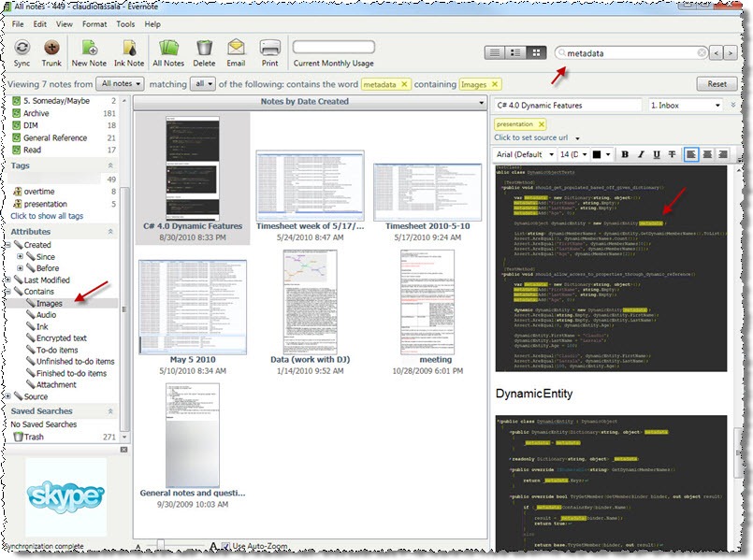Click the Current Monthly Usage bar
The image size is (753, 560).
333,47
